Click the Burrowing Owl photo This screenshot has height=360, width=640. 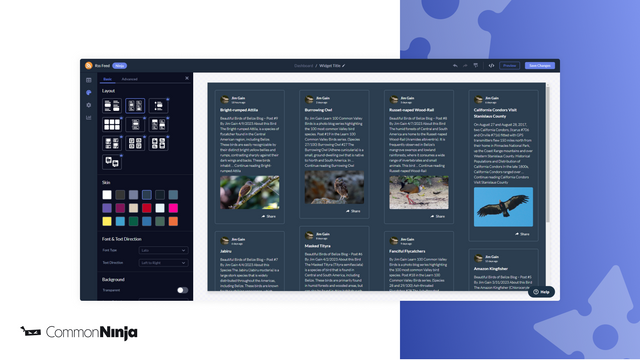pos(334,187)
